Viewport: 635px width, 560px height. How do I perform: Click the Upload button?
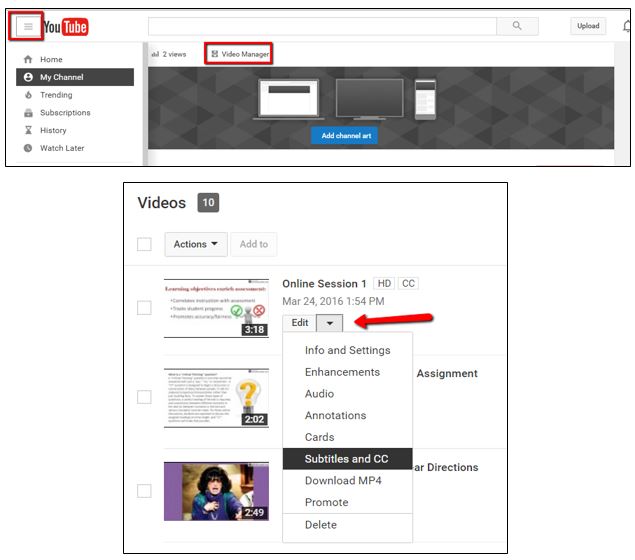(588, 26)
